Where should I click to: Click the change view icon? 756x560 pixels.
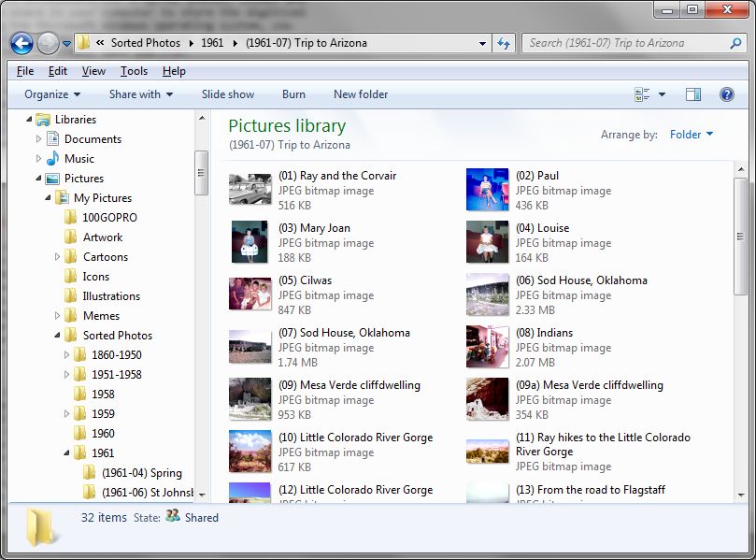coord(642,94)
